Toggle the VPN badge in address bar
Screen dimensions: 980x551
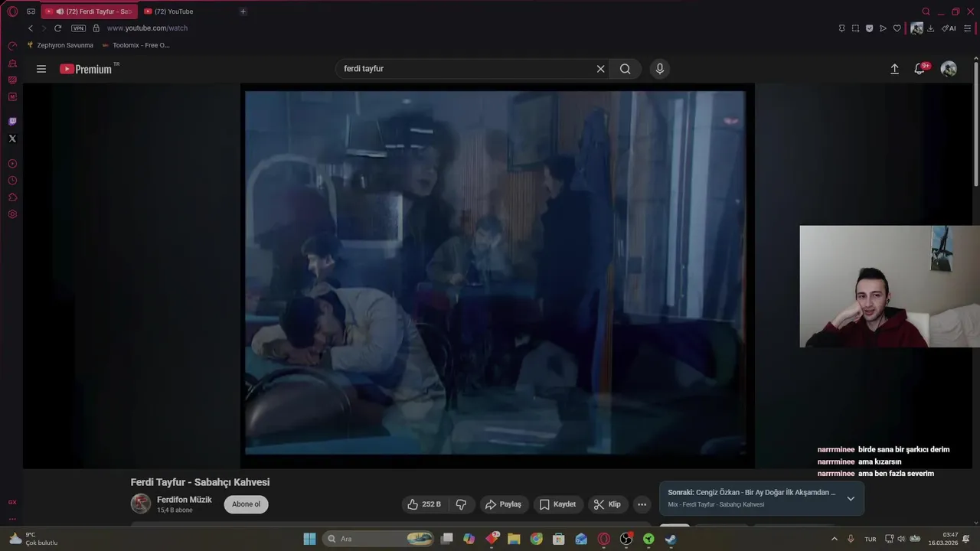(x=78, y=28)
